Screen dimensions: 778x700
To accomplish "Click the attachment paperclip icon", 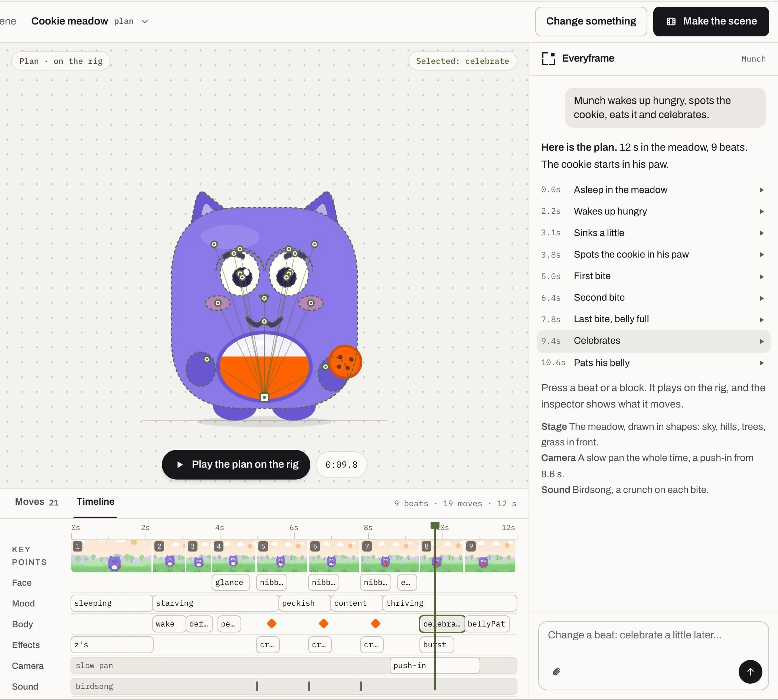I will tap(556, 671).
